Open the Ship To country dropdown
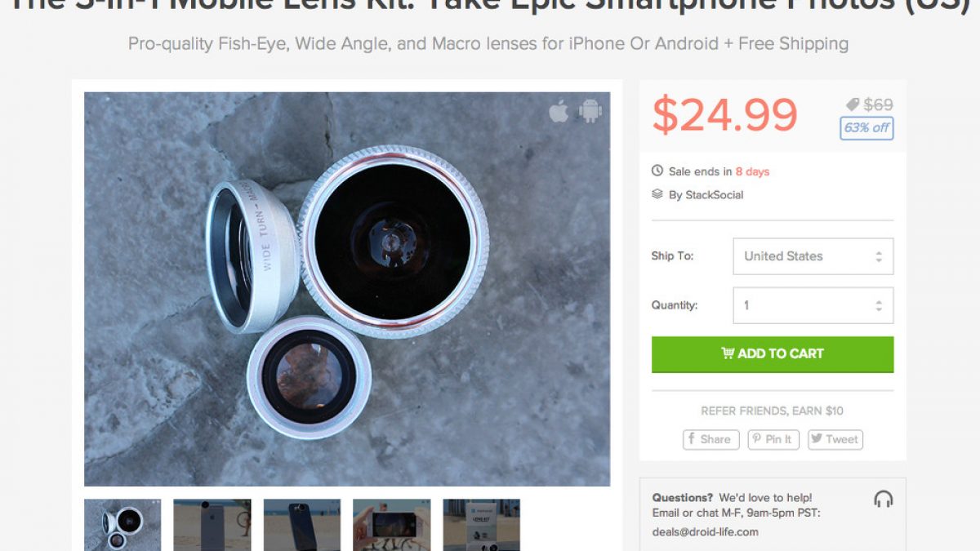This screenshot has height=551, width=980. 813,256
